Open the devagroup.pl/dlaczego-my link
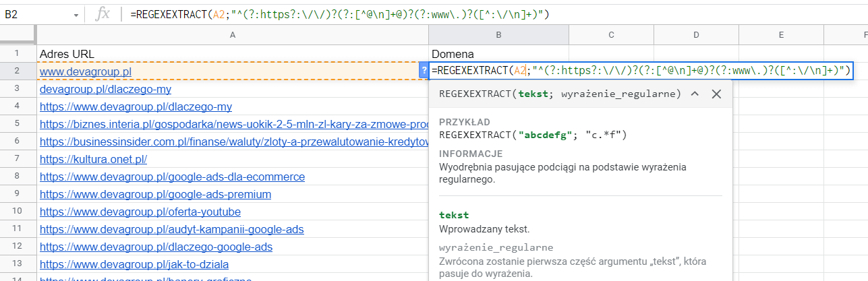The image size is (868, 281). click(105, 89)
